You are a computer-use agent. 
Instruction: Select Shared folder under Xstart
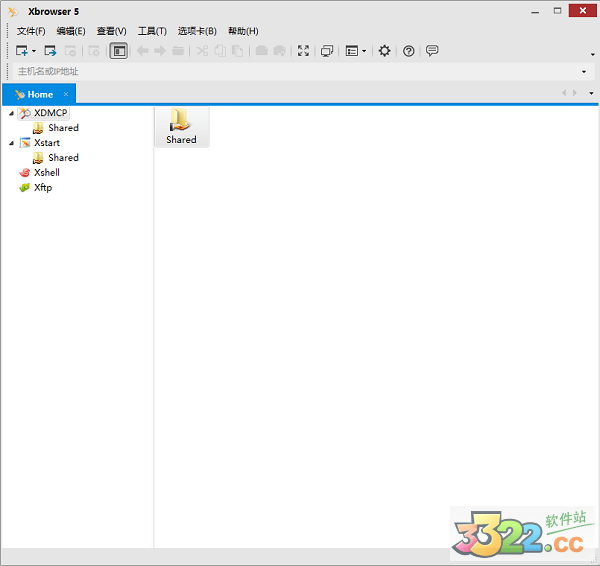[63, 158]
